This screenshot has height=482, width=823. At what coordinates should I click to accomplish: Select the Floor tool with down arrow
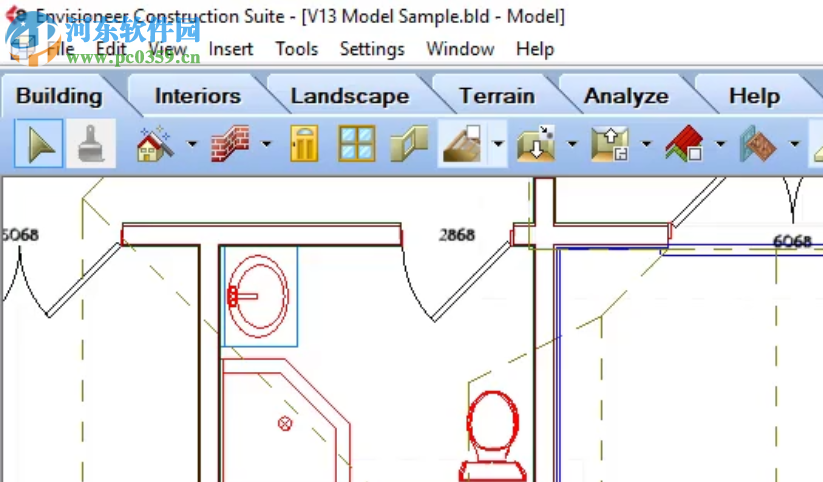[536, 143]
